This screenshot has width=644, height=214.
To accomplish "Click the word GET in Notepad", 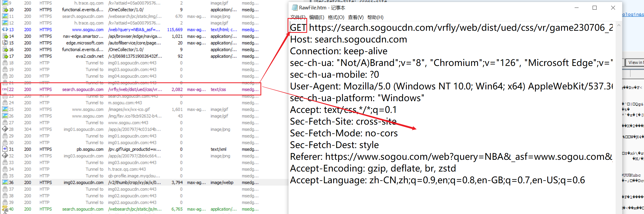I will point(298,28).
